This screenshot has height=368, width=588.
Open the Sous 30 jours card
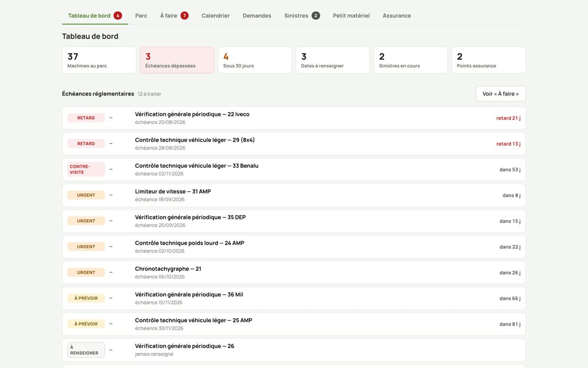(255, 60)
